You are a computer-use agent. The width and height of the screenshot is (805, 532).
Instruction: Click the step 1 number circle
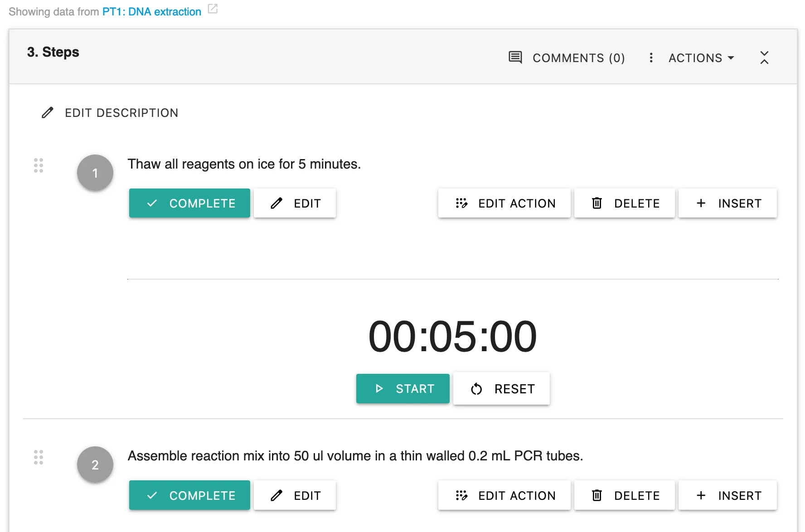click(95, 173)
